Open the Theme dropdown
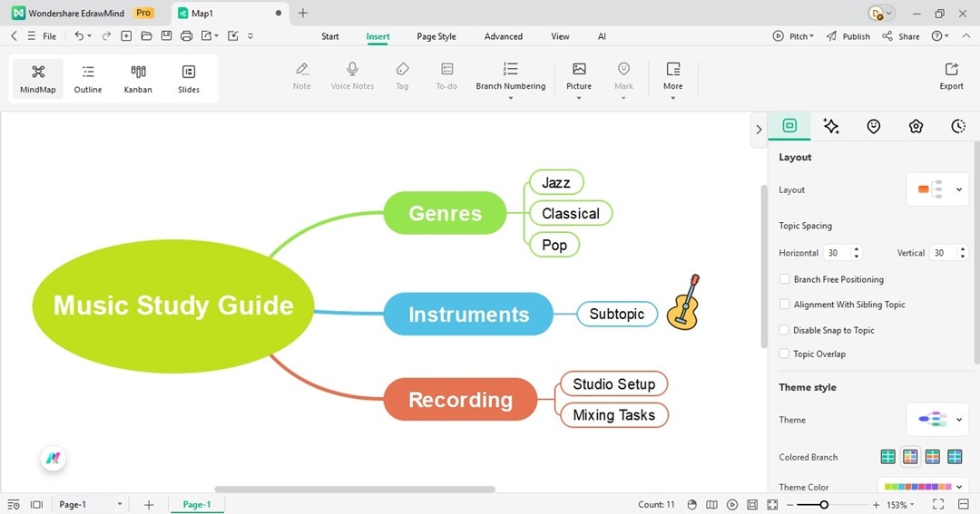Screen dimensions: 980x514 click(x=936, y=420)
